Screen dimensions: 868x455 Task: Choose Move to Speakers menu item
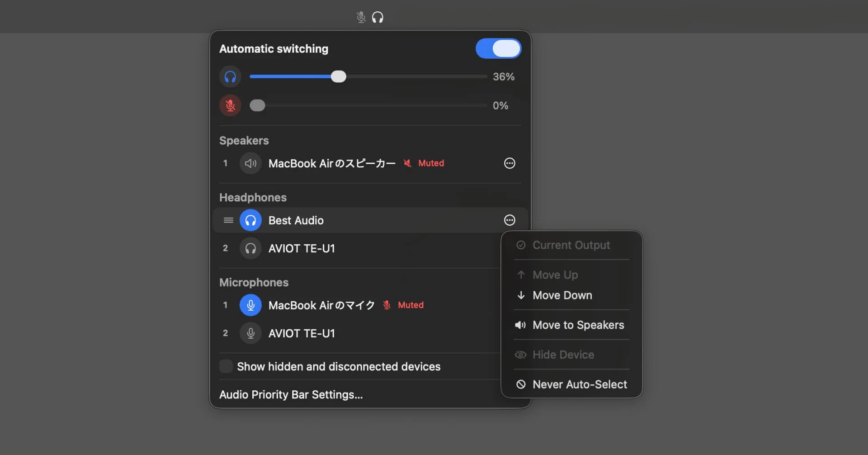point(571,325)
